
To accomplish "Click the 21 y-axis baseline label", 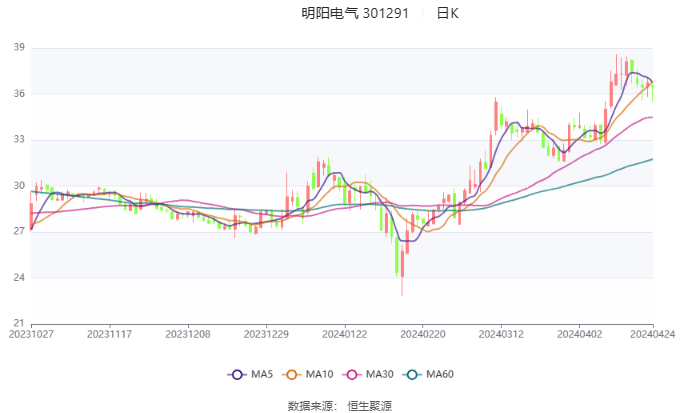I will pos(19,323).
